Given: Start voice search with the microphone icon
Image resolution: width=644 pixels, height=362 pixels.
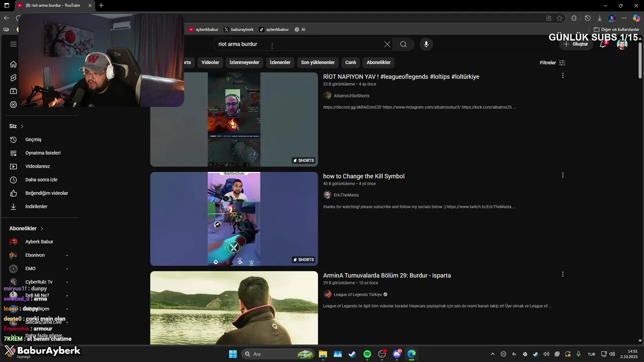Looking at the screenshot, I should [426, 44].
